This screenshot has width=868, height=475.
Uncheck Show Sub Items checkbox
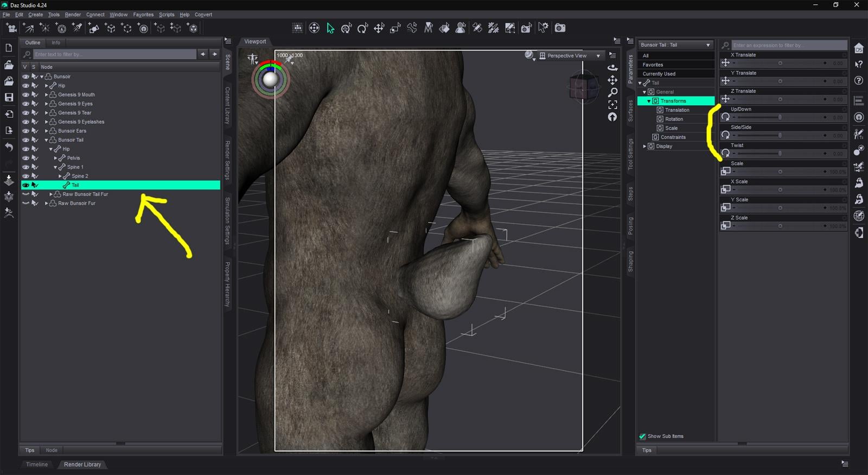tap(642, 436)
